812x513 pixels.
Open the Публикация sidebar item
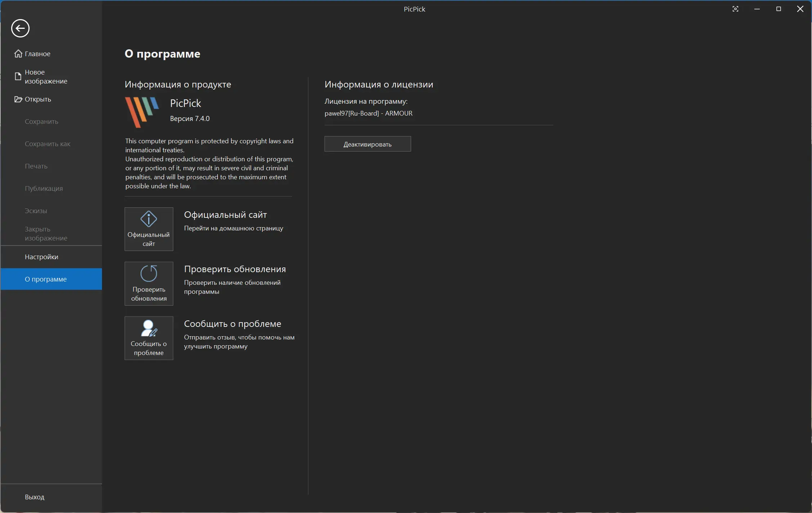(x=44, y=189)
